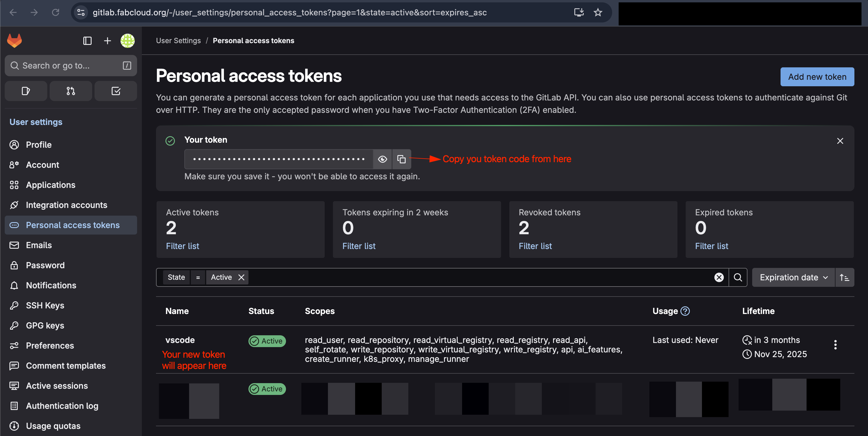Open the Expiration date sort dropdown

point(793,277)
